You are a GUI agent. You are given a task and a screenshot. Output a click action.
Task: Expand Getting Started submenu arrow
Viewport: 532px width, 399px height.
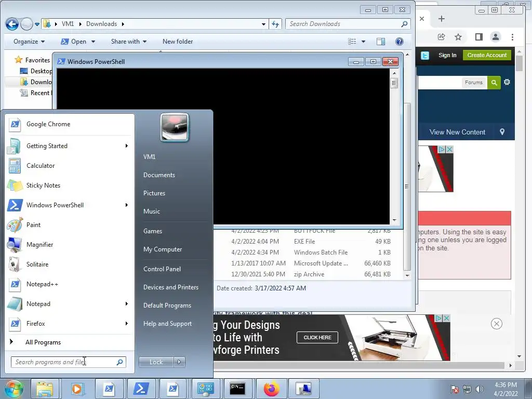pos(127,146)
